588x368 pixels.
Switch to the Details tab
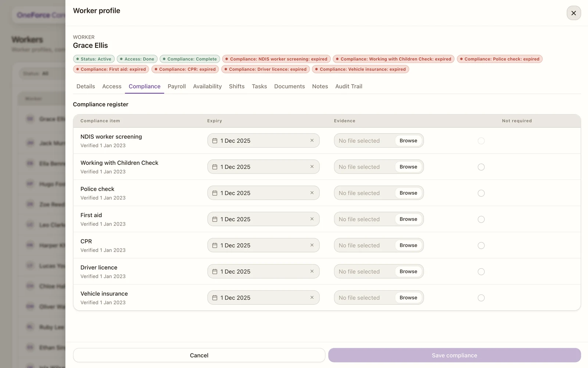[86, 86]
